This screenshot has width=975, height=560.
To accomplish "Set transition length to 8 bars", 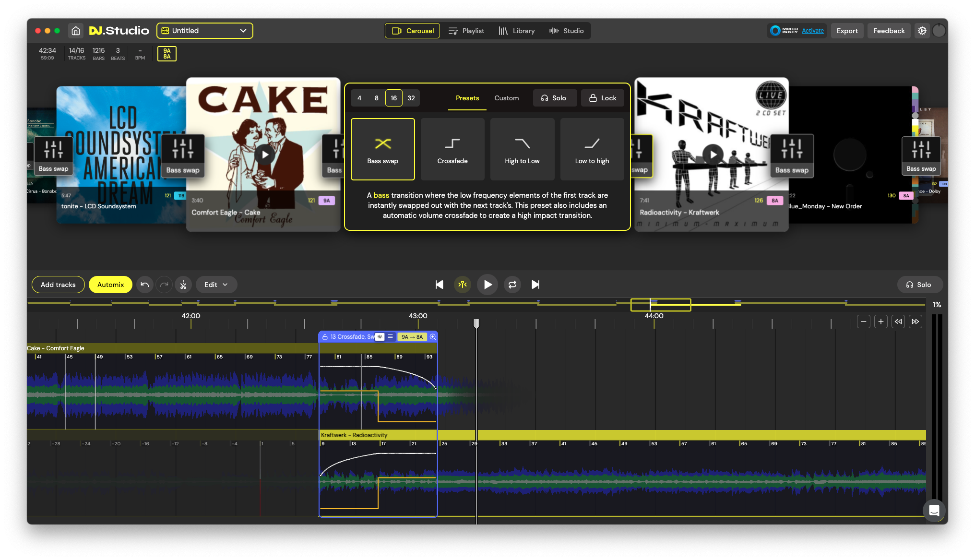I will pyautogui.click(x=377, y=98).
